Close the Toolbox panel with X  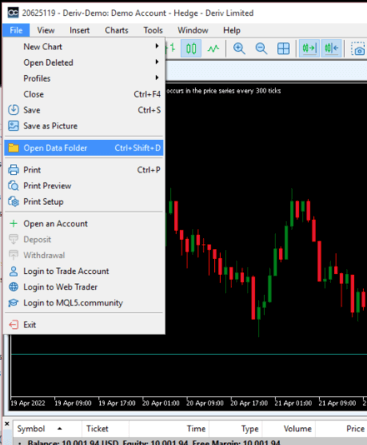7,424
